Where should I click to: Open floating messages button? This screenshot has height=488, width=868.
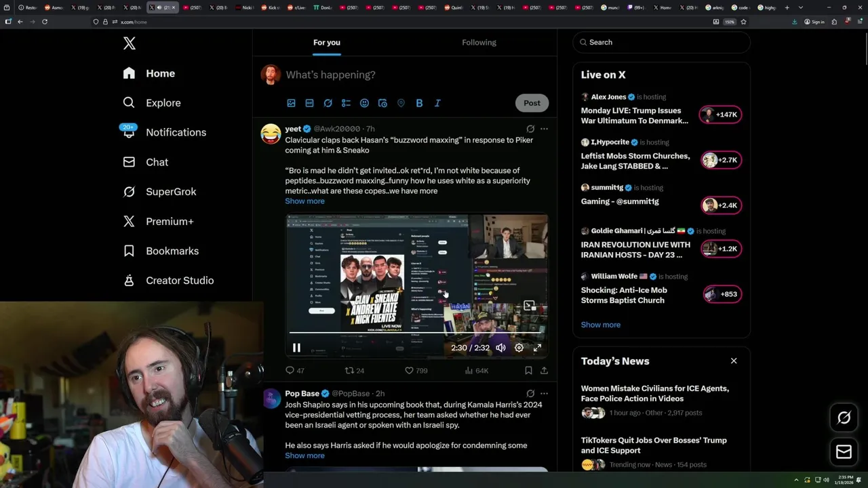tap(844, 452)
